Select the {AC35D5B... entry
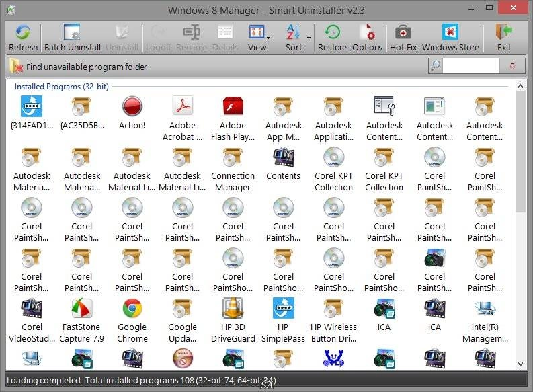 [81, 113]
